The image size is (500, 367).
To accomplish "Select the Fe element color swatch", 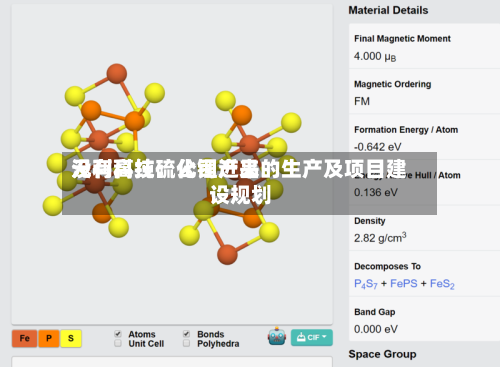I will tap(24, 338).
